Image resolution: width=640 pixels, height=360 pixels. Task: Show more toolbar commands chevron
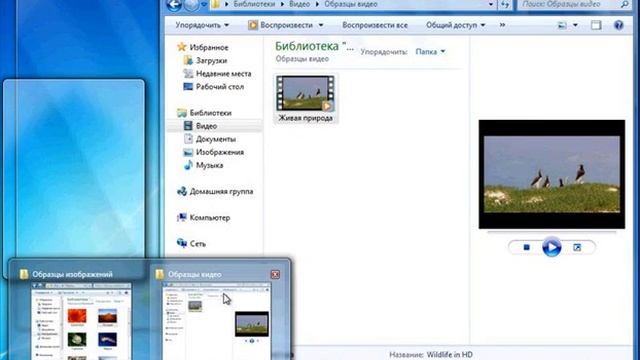click(x=502, y=25)
